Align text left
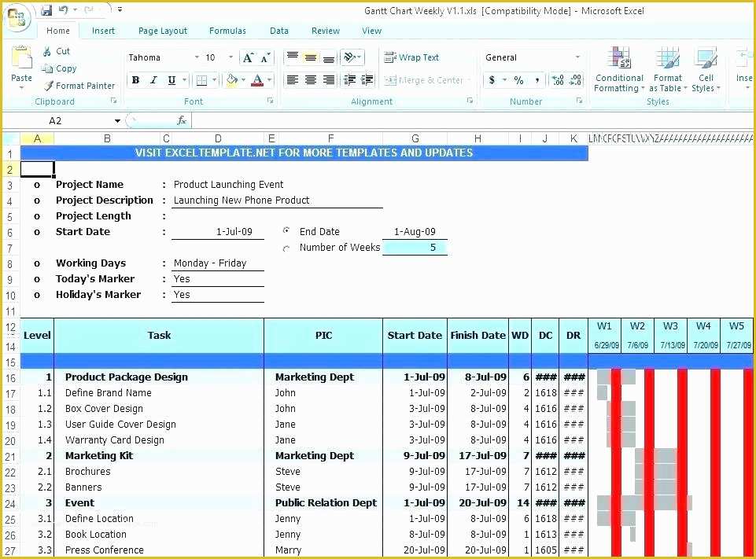Image resolution: width=756 pixels, height=559 pixels. point(292,80)
